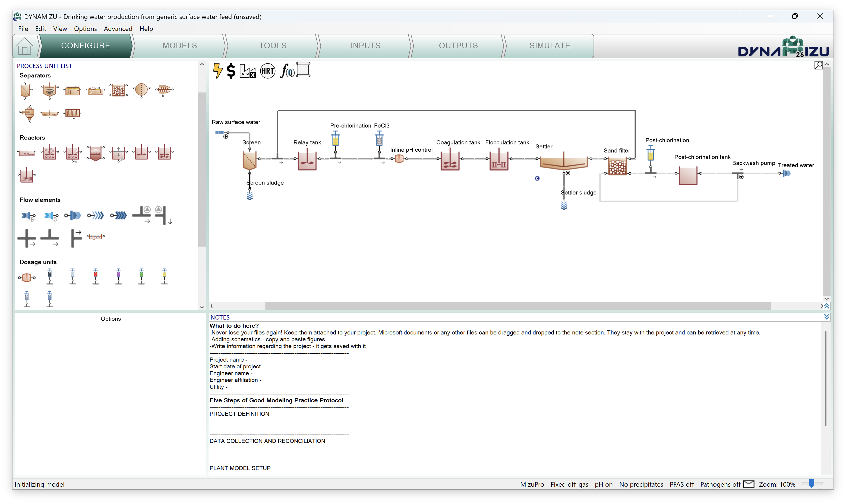Expand canvas using double-up chevron button
Viewport: 846px width, 504px height.
(827, 306)
